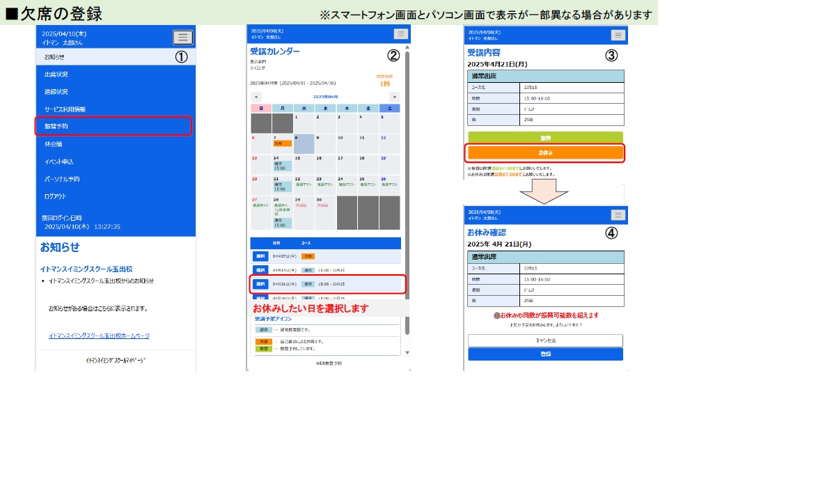Viewport: 816px width, 504px height.
Task: Go to previous month in calendar
Action: (256, 97)
